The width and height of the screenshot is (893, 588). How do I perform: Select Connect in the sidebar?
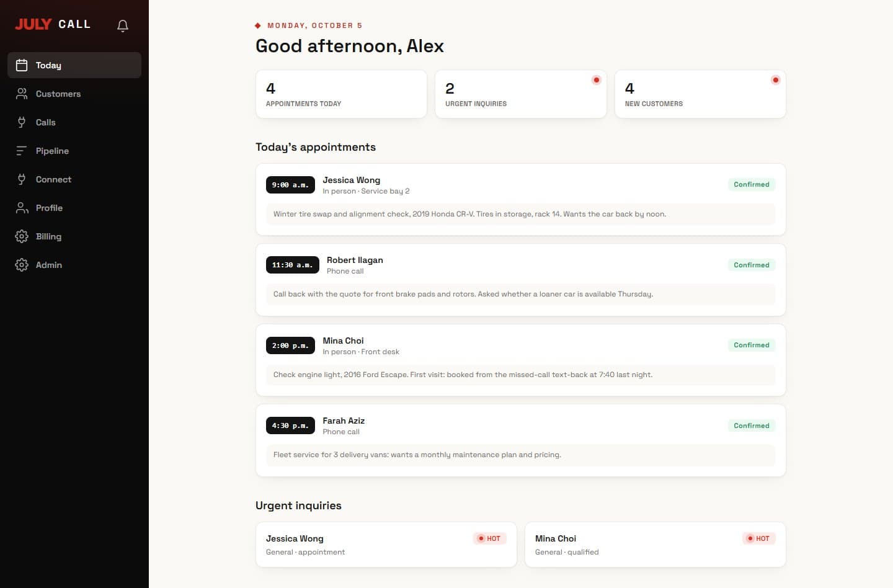pyautogui.click(x=74, y=179)
